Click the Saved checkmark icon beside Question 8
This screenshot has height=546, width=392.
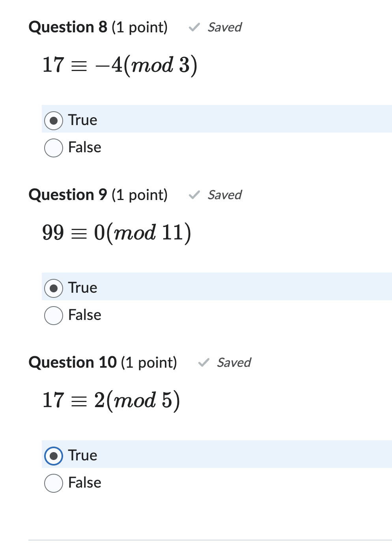[x=195, y=28]
